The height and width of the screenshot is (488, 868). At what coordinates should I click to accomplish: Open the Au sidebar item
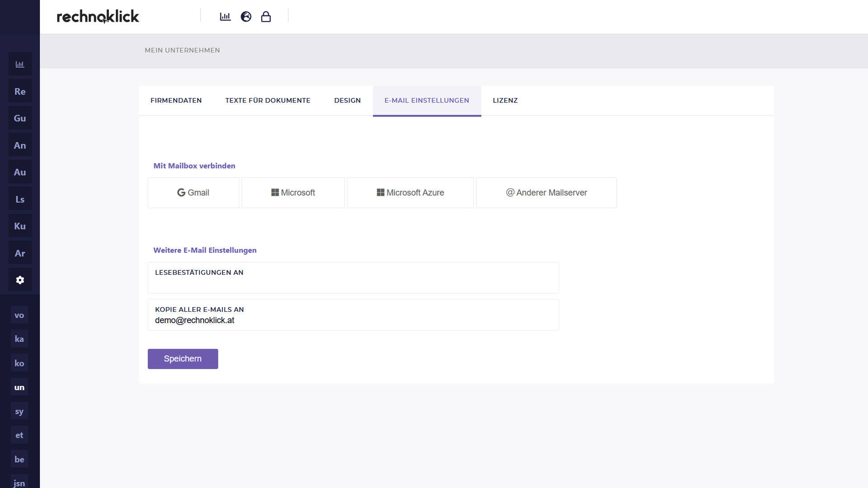(x=20, y=172)
